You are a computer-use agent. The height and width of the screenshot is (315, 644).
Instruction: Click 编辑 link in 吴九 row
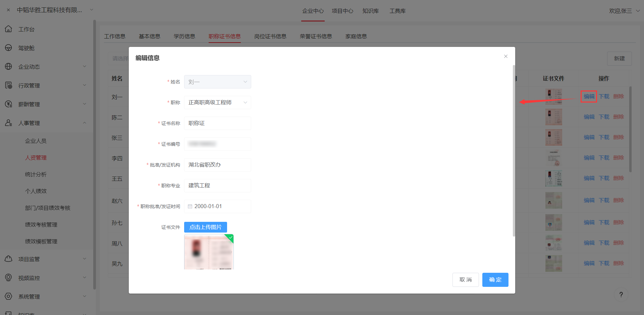point(589,263)
